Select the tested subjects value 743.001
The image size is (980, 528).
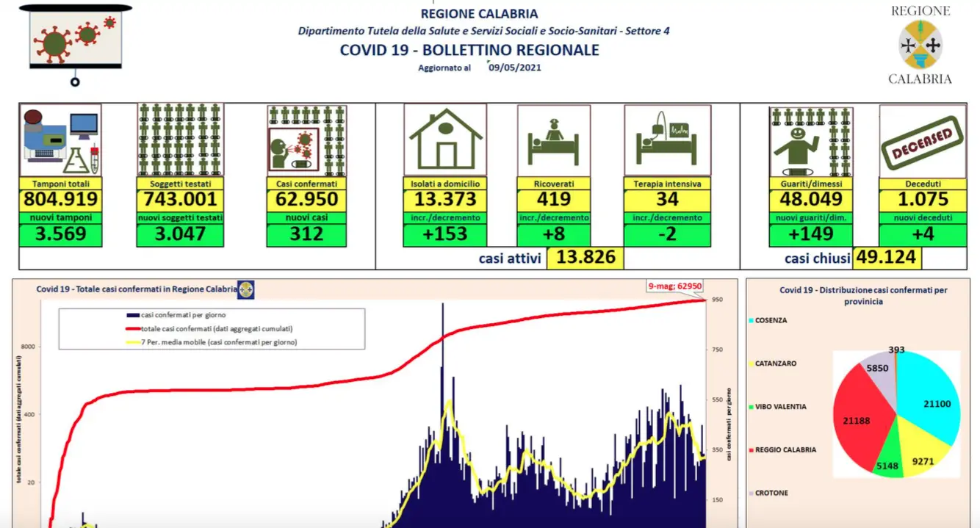pyautogui.click(x=180, y=200)
